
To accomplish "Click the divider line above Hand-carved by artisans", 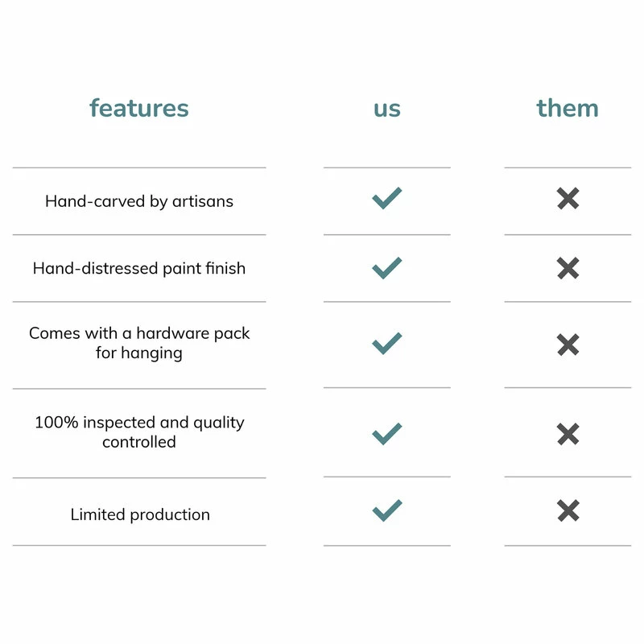I will 139,167.
